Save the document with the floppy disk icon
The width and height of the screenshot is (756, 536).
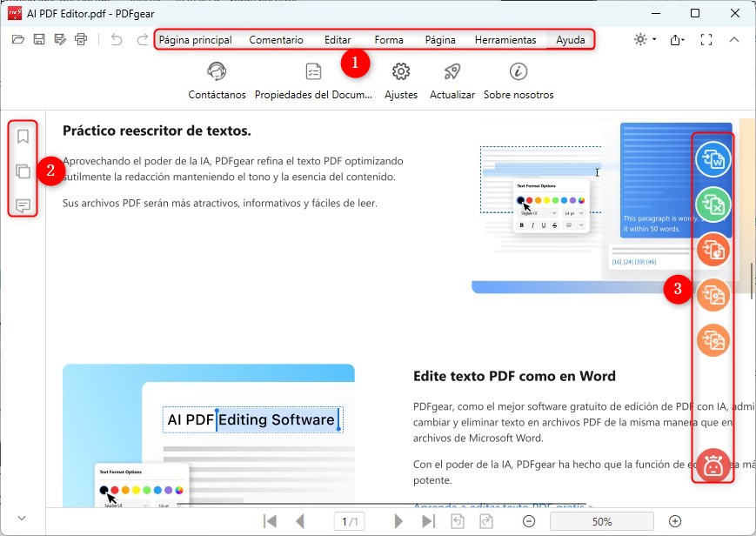tap(39, 39)
